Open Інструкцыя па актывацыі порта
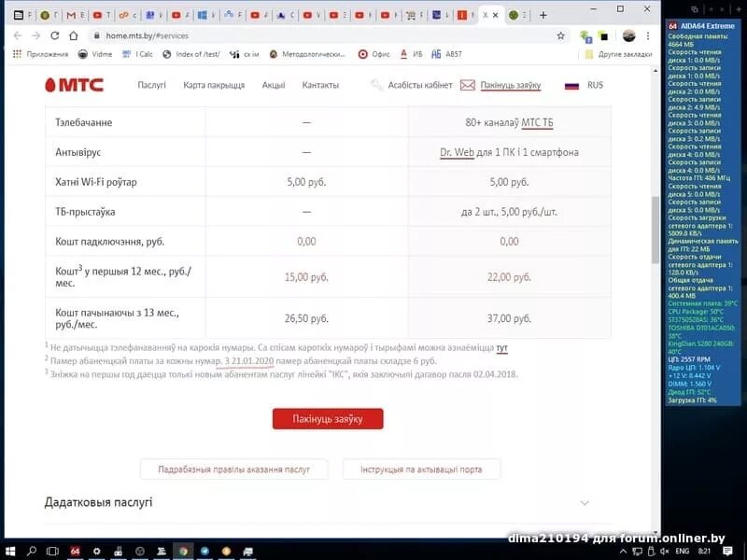 [421, 469]
